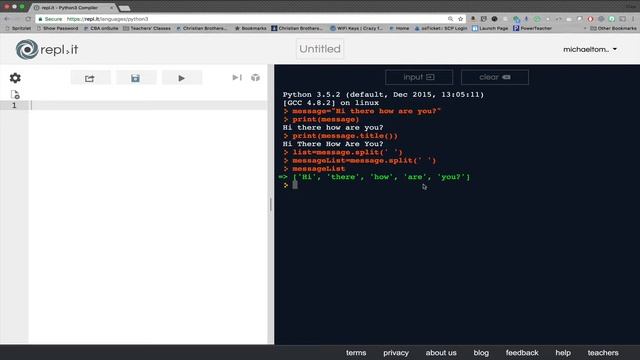Open the Launch Page bookmark
This screenshot has height=360, width=640.
pos(490,28)
